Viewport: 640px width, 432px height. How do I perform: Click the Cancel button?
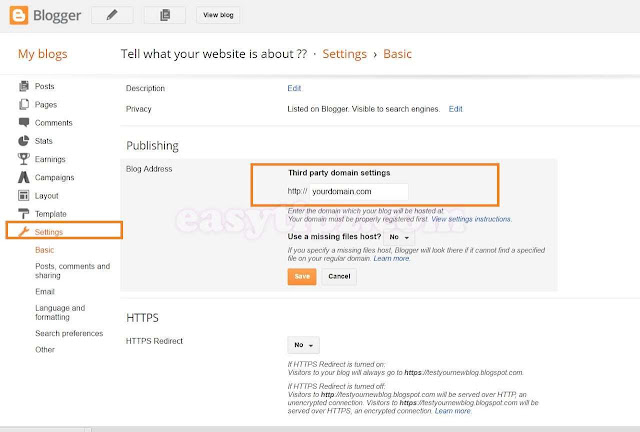339,276
